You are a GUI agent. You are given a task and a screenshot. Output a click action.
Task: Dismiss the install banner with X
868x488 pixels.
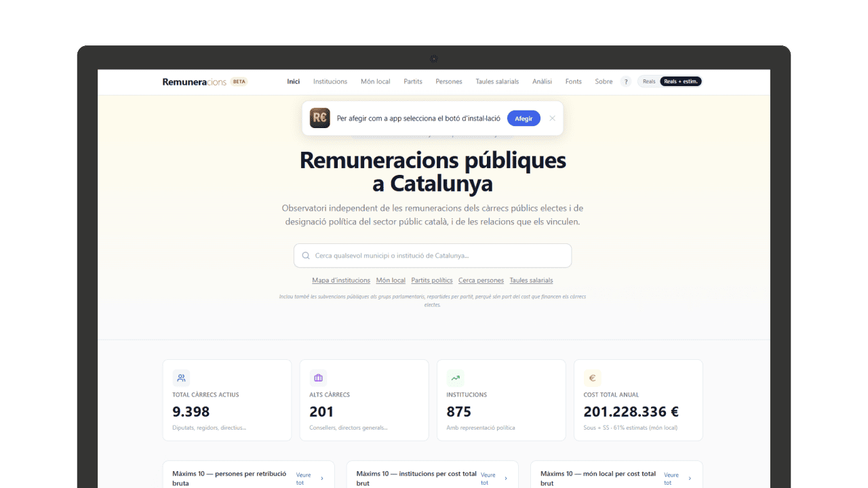pos(552,118)
